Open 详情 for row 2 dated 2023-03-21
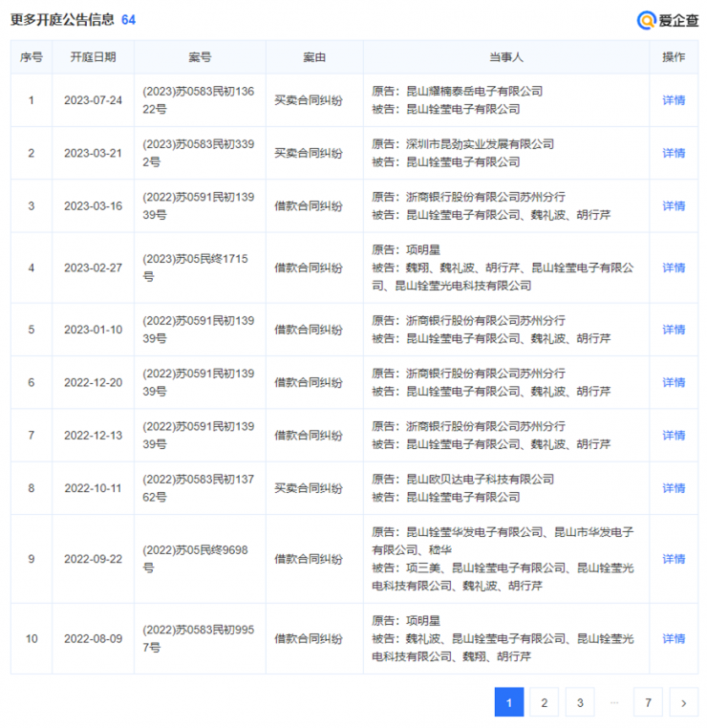 [x=674, y=153]
